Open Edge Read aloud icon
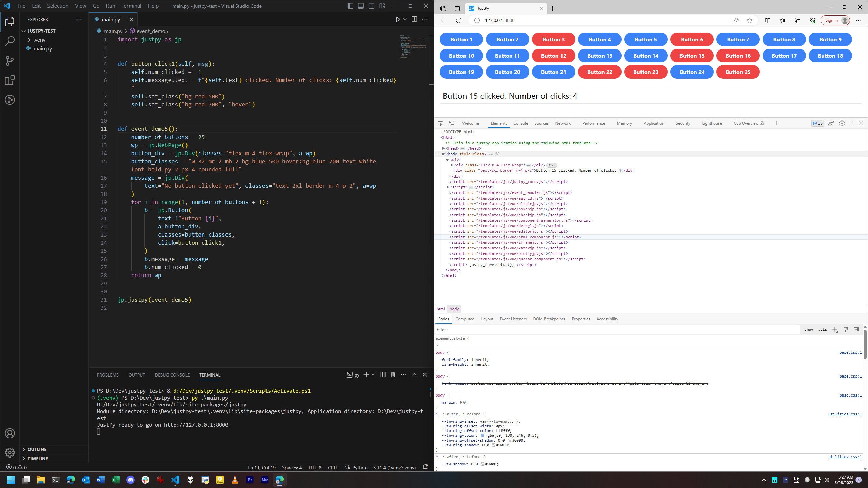Viewport: 868px width, 488px height. coord(736,20)
